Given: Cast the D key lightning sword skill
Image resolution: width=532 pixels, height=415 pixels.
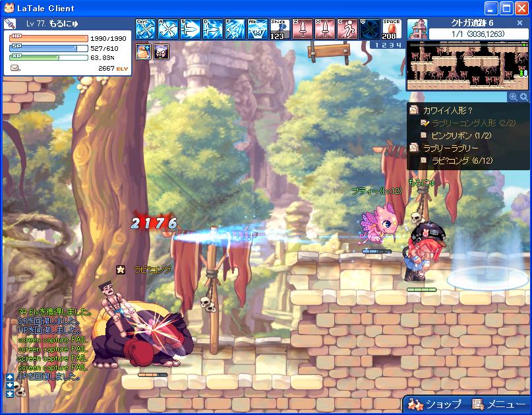Looking at the screenshot, I should [213, 29].
